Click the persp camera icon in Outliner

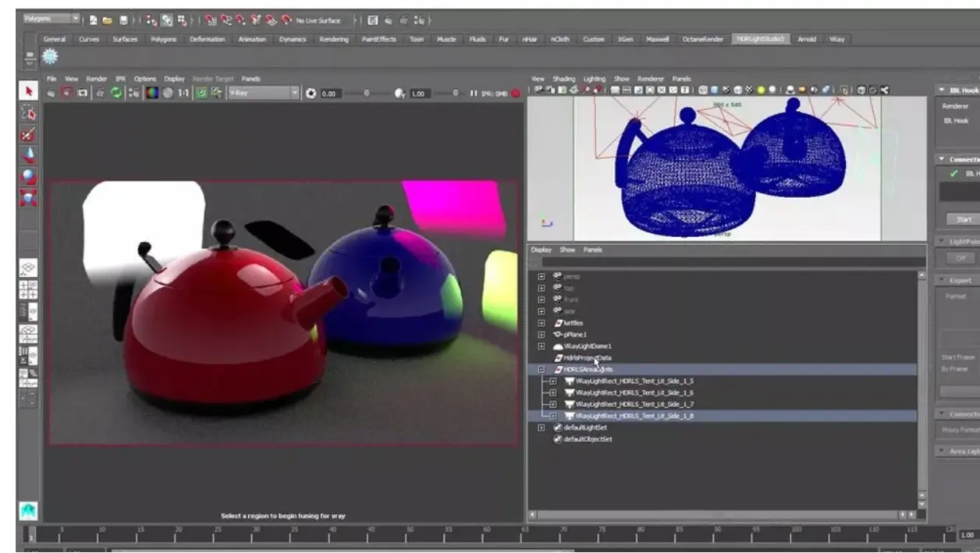557,276
